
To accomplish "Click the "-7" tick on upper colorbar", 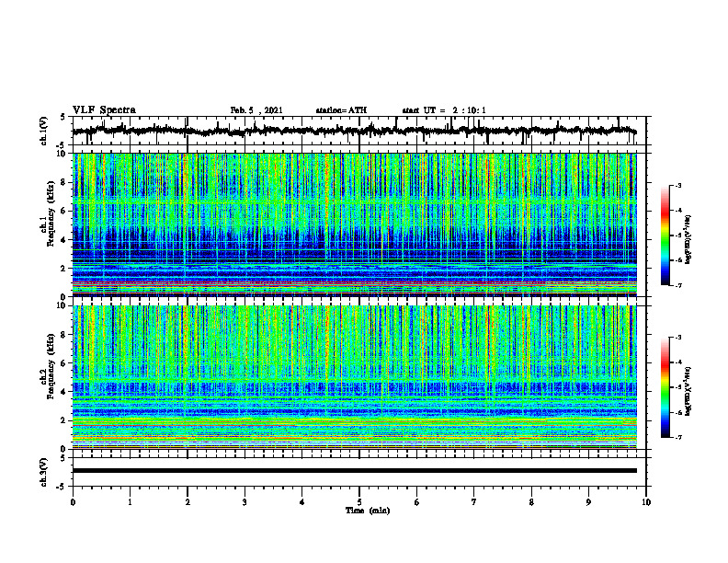I will click(678, 285).
